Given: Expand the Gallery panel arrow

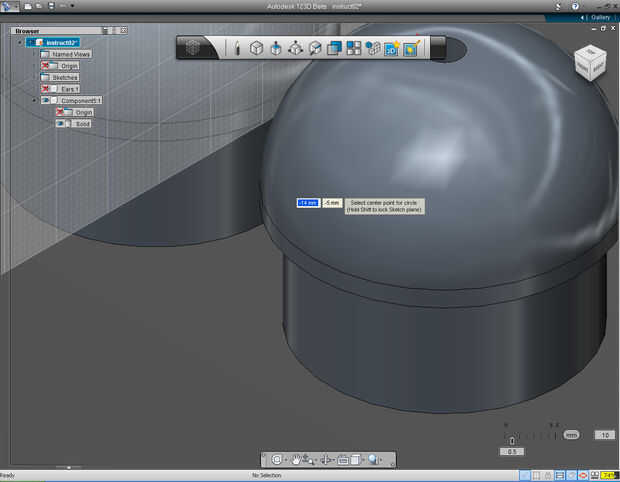Looking at the screenshot, I should tap(582, 18).
